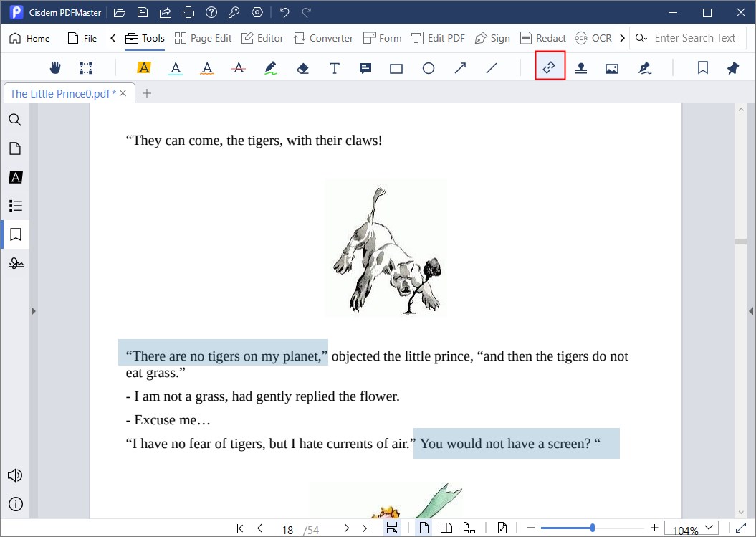Show more ribbon tabs with right chevron

(622, 38)
